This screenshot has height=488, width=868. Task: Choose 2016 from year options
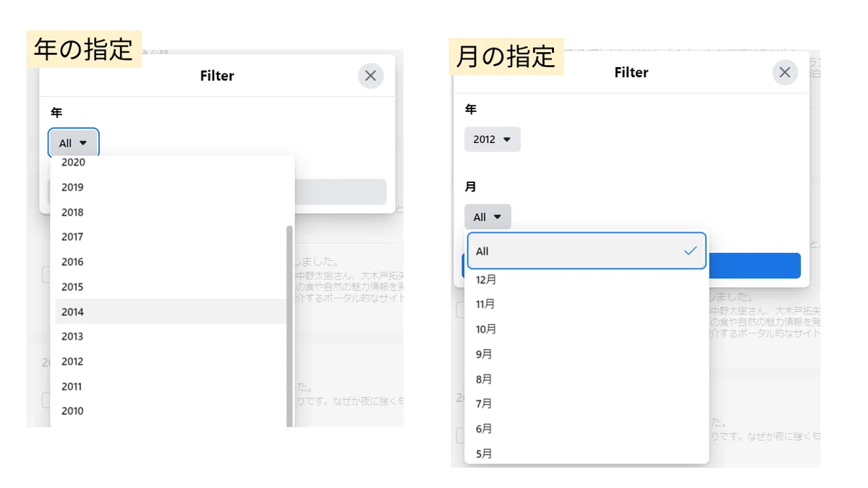pyautogui.click(x=171, y=262)
